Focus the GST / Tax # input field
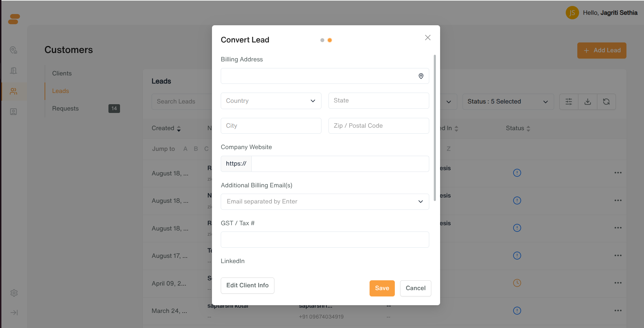 pyautogui.click(x=325, y=240)
